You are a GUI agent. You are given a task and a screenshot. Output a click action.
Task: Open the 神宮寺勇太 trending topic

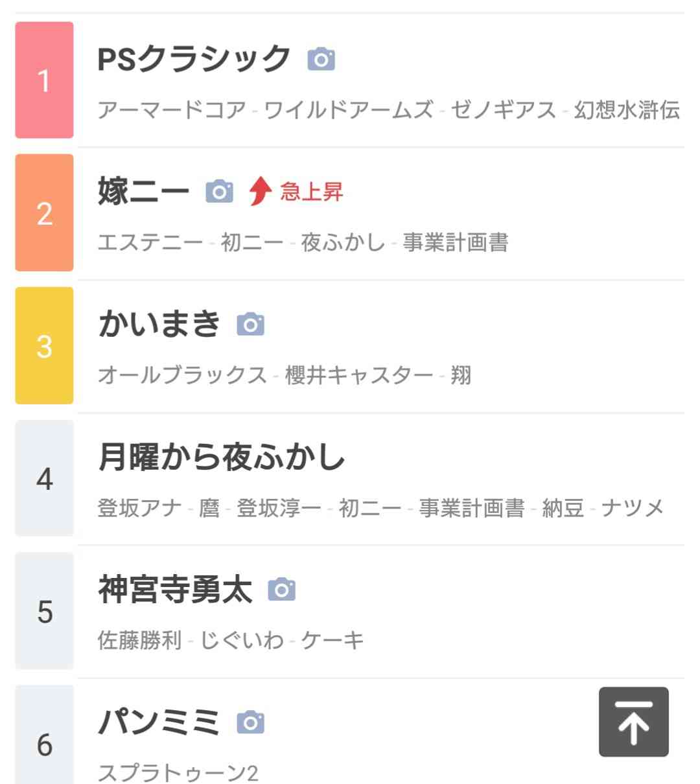pyautogui.click(x=175, y=590)
